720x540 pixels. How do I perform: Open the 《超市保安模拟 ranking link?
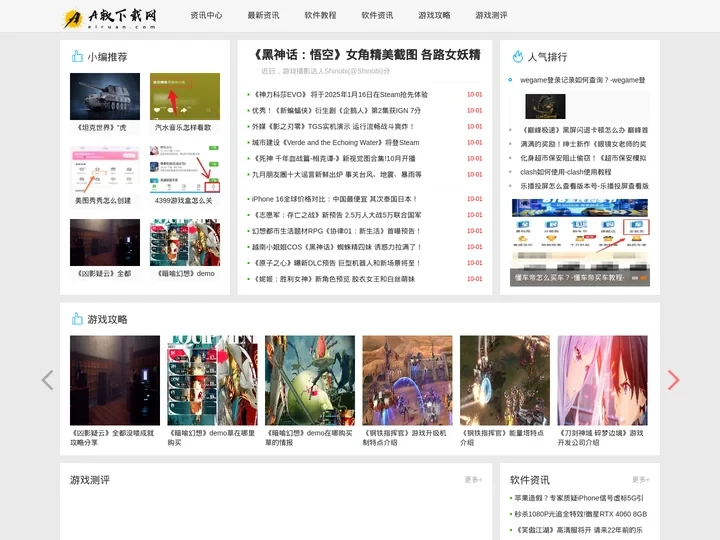pyautogui.click(x=583, y=158)
